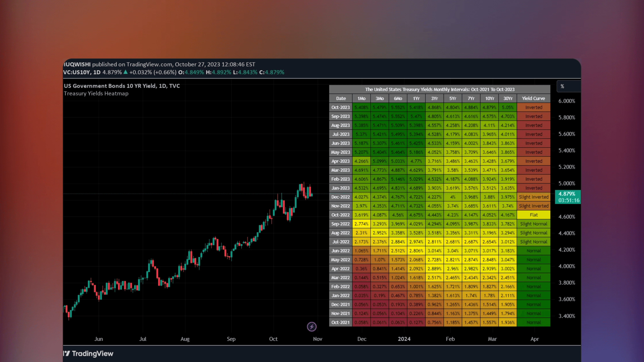Open the IUQWISHI author name
Image resolution: width=644 pixels, height=362 pixels.
pyautogui.click(x=77, y=64)
